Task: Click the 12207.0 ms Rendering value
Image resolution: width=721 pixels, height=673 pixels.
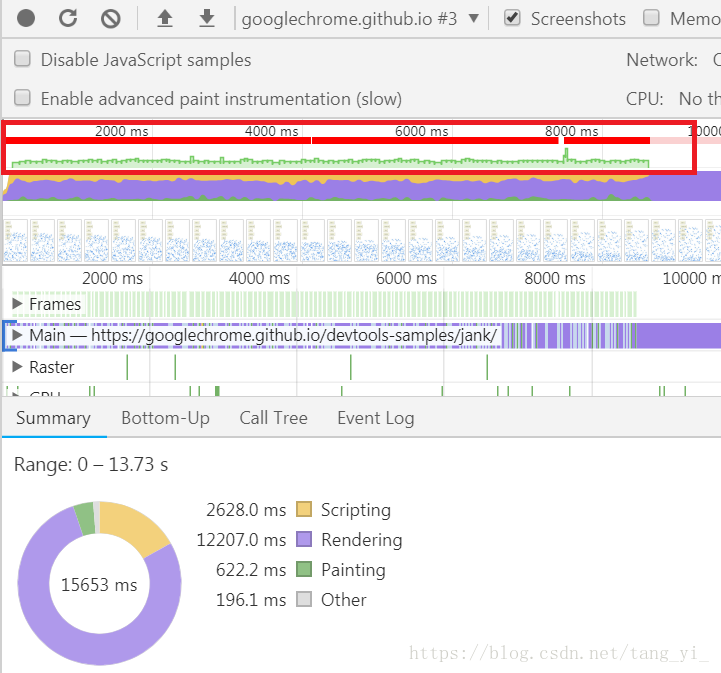Action: pyautogui.click(x=241, y=540)
